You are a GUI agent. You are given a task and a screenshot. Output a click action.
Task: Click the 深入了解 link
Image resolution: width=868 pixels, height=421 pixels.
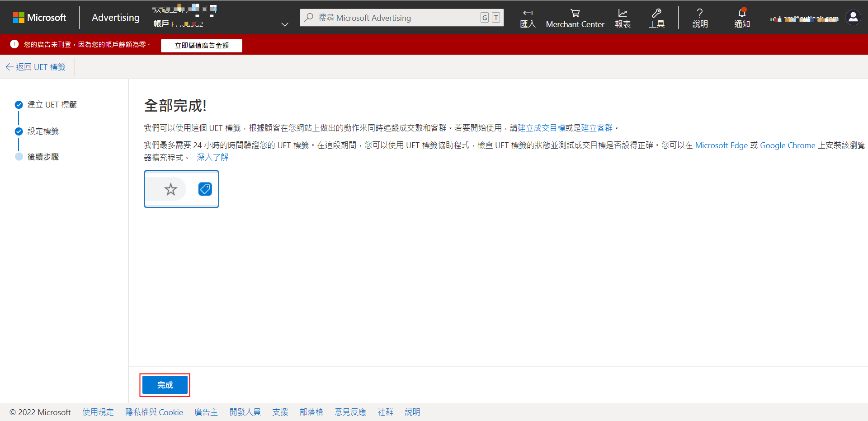pyautogui.click(x=212, y=158)
